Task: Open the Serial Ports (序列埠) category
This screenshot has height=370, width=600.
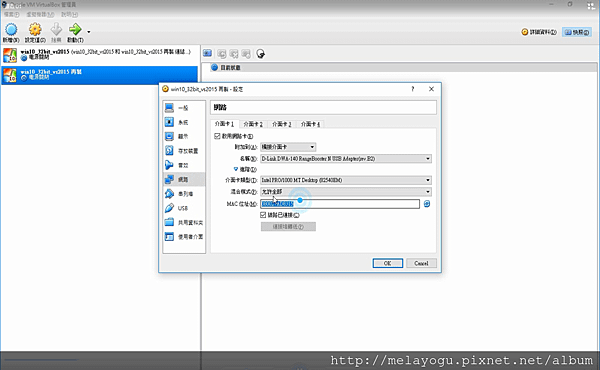Action: [184, 194]
